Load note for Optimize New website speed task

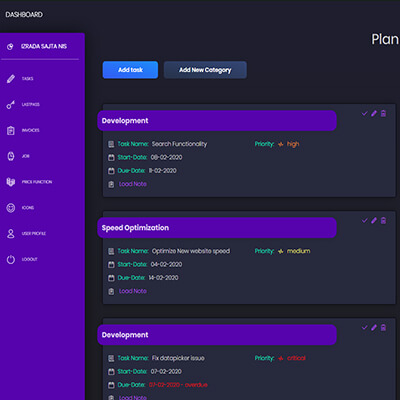point(133,291)
